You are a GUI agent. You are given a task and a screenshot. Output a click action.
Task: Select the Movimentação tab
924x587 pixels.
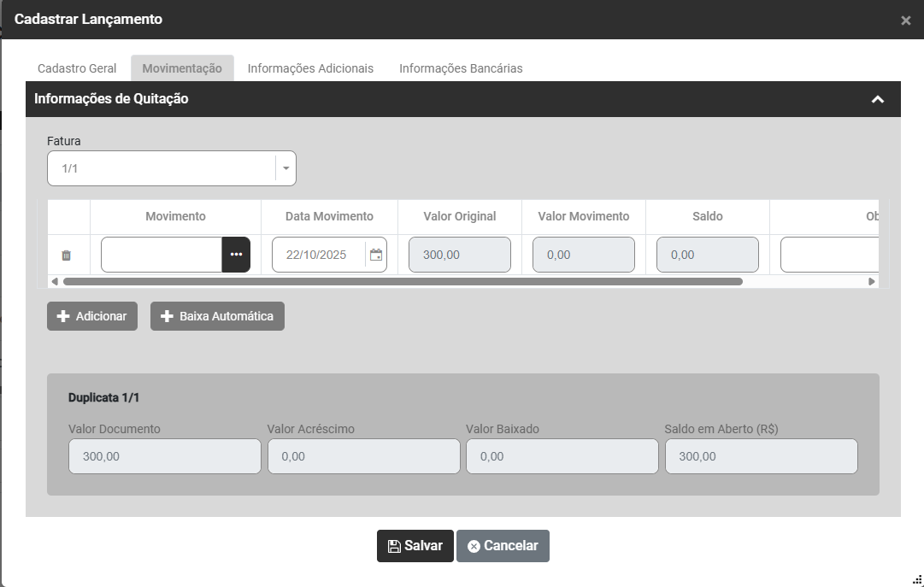pyautogui.click(x=182, y=68)
